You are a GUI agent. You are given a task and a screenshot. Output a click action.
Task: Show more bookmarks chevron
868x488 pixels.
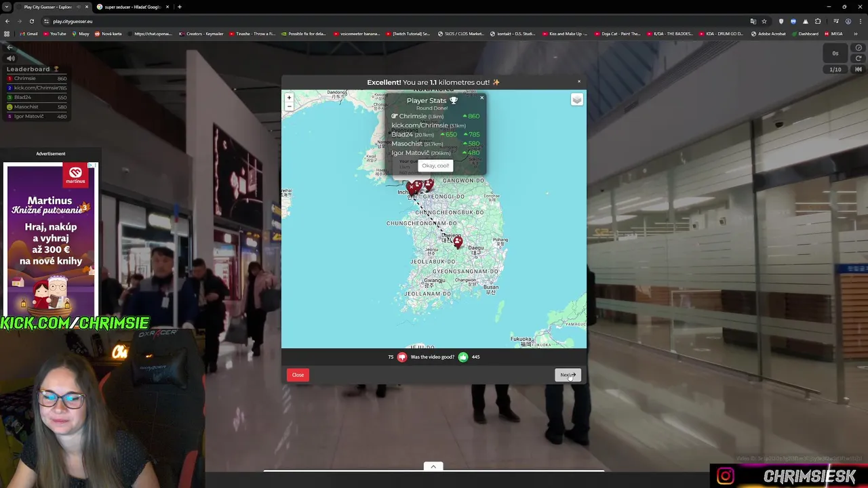(856, 33)
